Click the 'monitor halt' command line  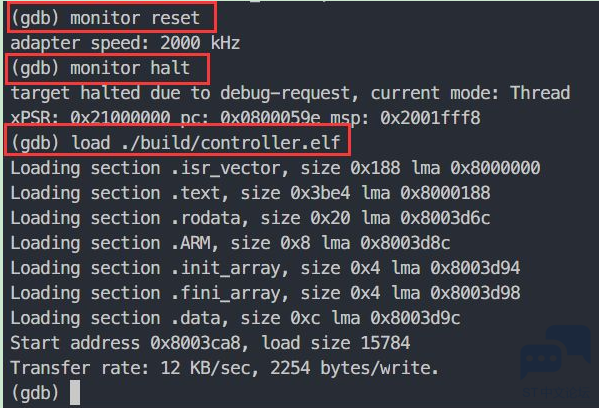(100, 68)
